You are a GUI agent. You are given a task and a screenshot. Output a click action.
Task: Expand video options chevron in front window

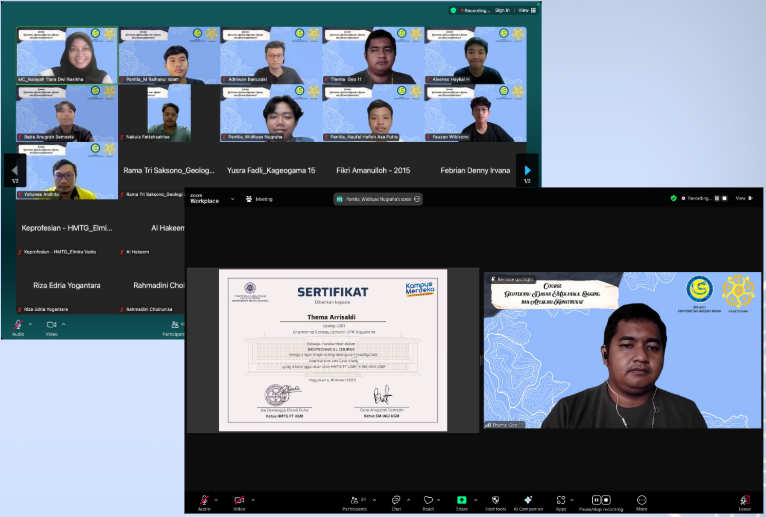[253, 500]
